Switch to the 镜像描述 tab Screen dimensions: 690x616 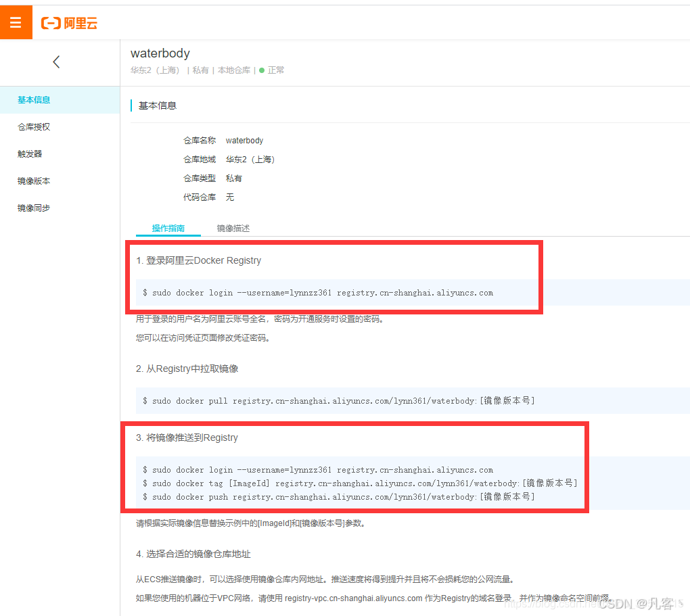point(233,229)
